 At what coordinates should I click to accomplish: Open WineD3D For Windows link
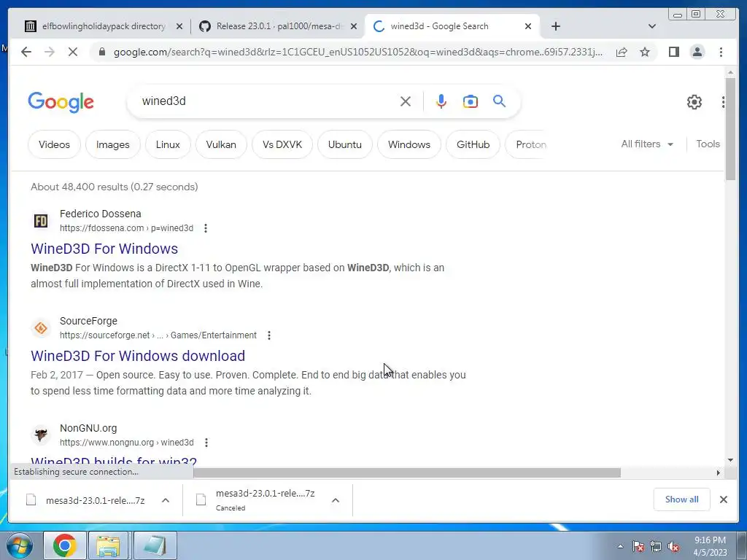click(104, 249)
